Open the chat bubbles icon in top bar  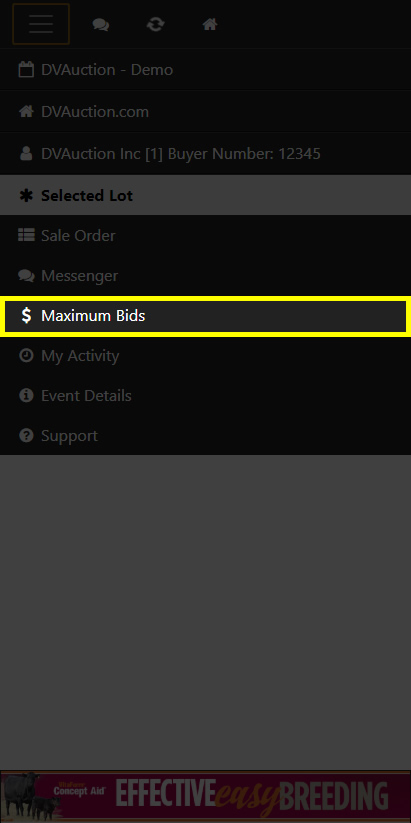(100, 24)
